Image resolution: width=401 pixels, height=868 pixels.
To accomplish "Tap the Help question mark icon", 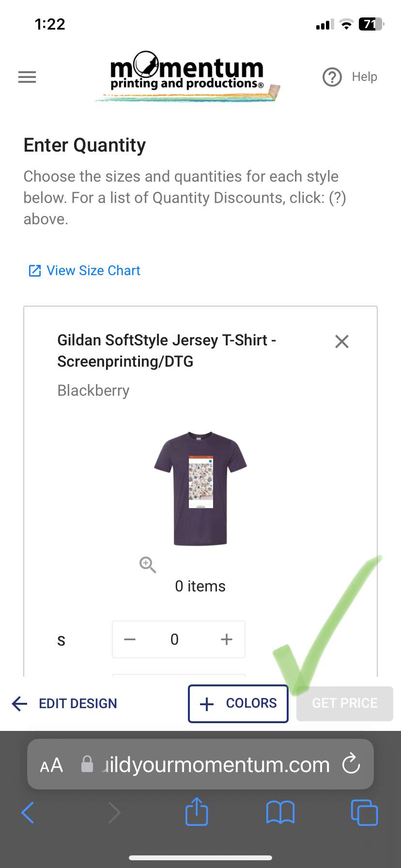I will tap(332, 77).
